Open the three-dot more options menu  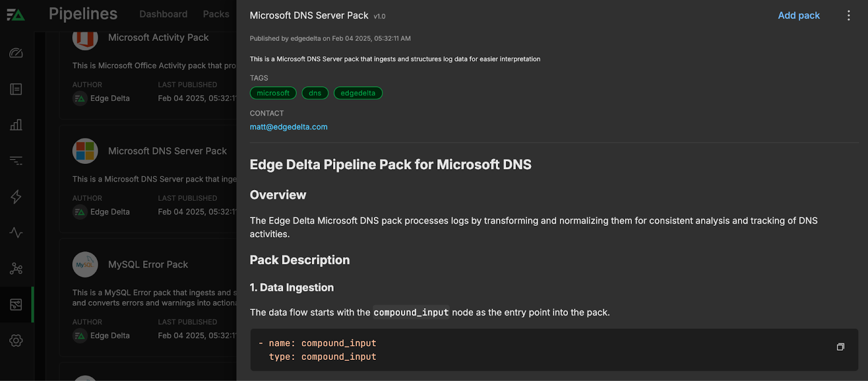(x=848, y=16)
